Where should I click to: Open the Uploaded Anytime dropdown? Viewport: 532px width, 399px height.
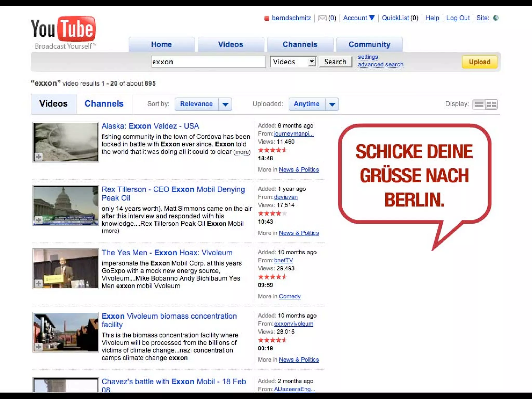(332, 104)
